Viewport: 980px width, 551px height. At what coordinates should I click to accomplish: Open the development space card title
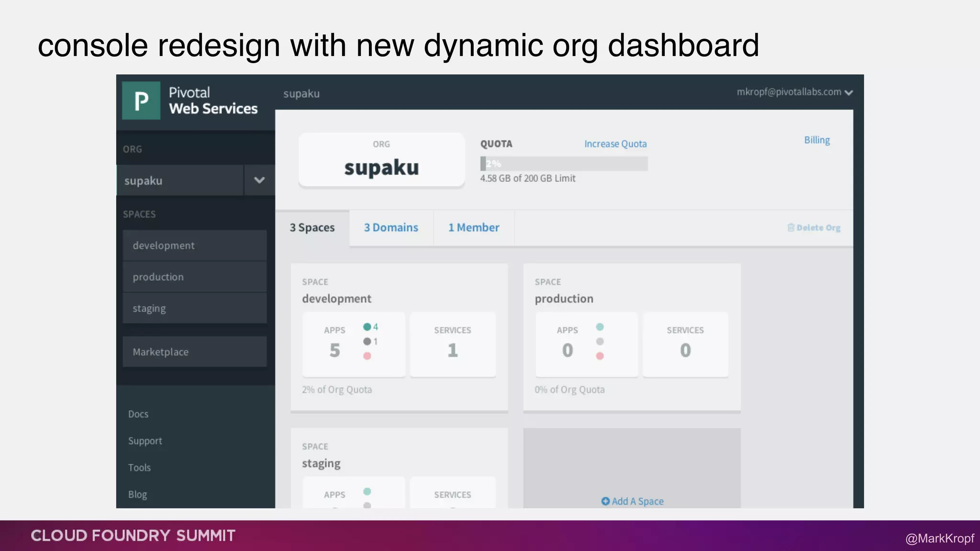[x=336, y=299]
